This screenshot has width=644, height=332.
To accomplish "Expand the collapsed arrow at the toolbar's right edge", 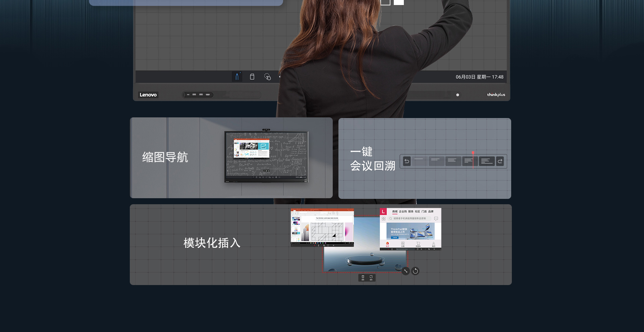I will coord(280,76).
